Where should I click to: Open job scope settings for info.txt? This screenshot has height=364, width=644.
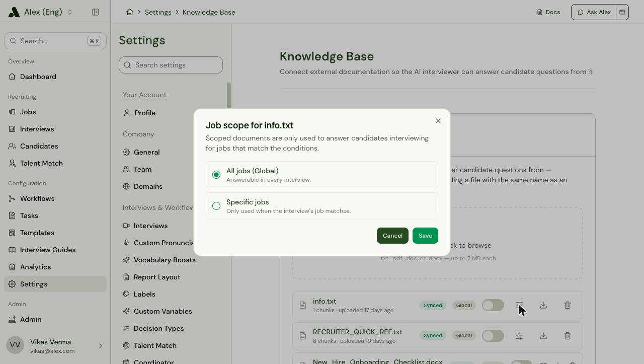(519, 305)
